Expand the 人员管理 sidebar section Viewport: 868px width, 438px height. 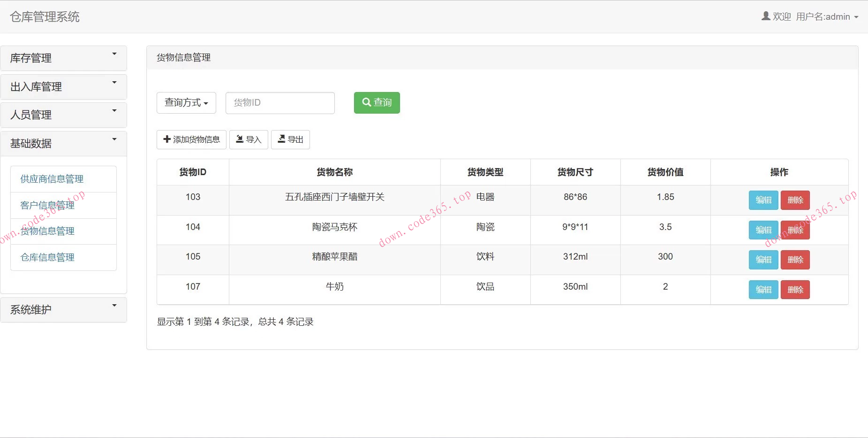(x=63, y=115)
